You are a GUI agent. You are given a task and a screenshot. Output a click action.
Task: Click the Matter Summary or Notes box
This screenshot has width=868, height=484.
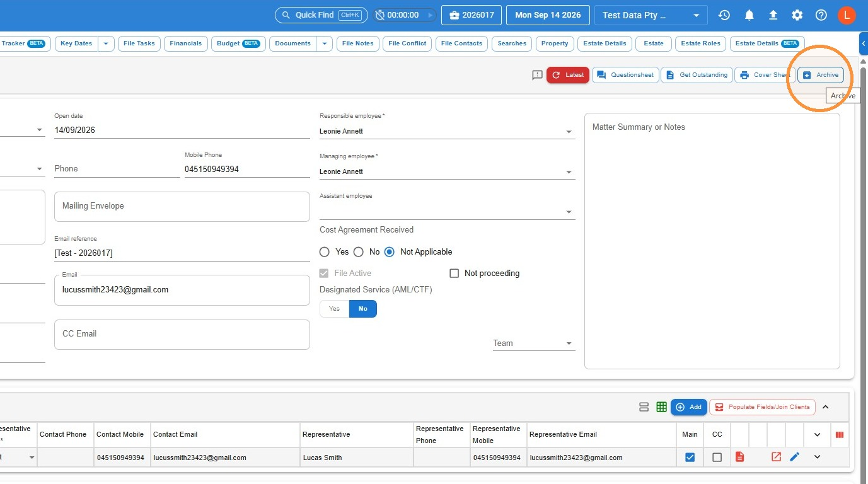point(712,241)
